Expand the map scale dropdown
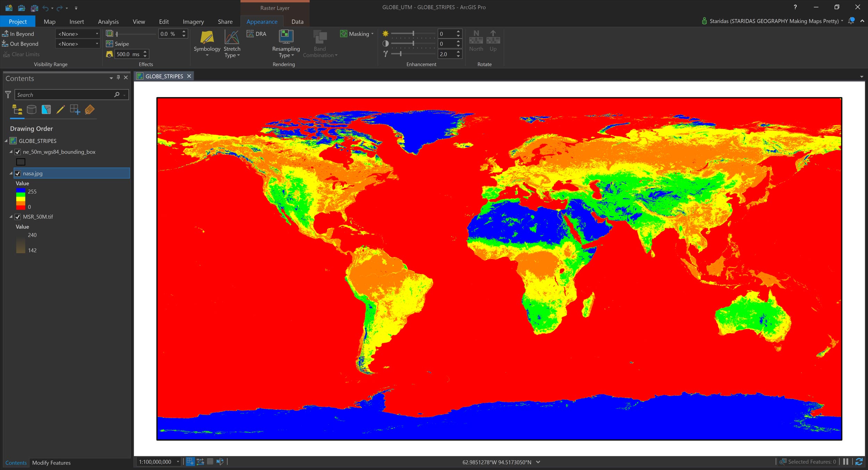868x470 pixels. [178, 462]
